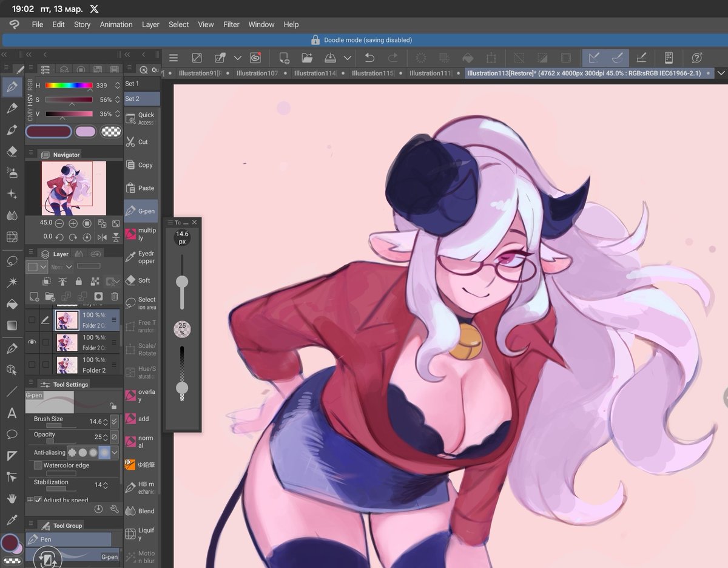Flip canvas horizontally in Navigator
Screen dimensions: 728x568
pyautogui.click(x=102, y=237)
